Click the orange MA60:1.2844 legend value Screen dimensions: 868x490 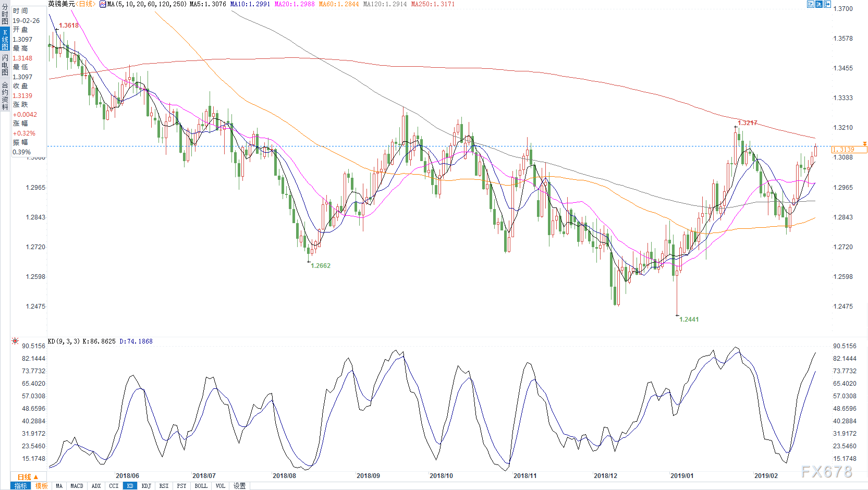click(339, 4)
